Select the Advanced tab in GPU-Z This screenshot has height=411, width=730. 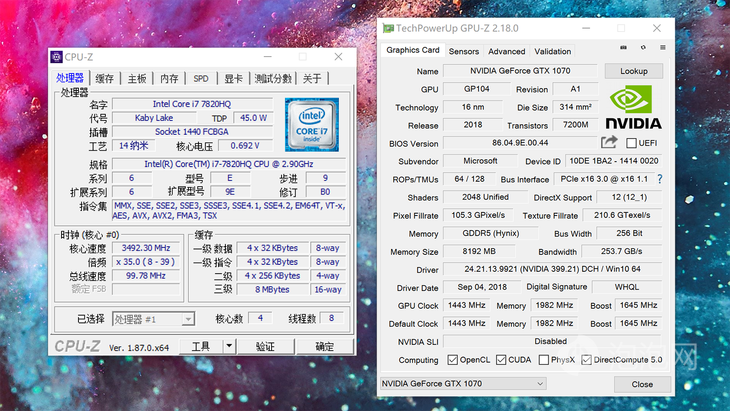click(507, 51)
